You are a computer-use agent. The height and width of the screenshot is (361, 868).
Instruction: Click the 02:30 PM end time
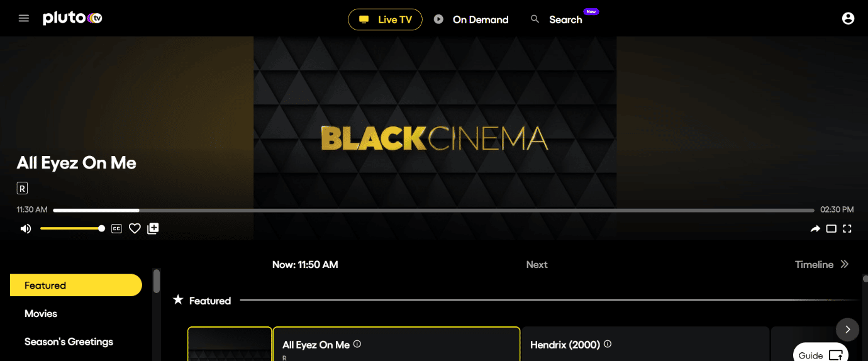pyautogui.click(x=837, y=209)
